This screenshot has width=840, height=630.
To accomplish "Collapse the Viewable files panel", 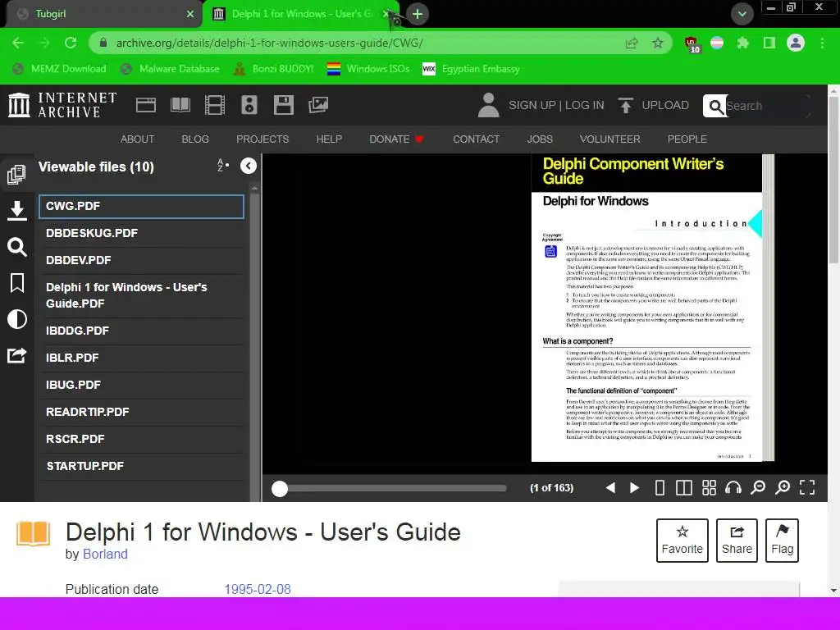I will pyautogui.click(x=248, y=166).
